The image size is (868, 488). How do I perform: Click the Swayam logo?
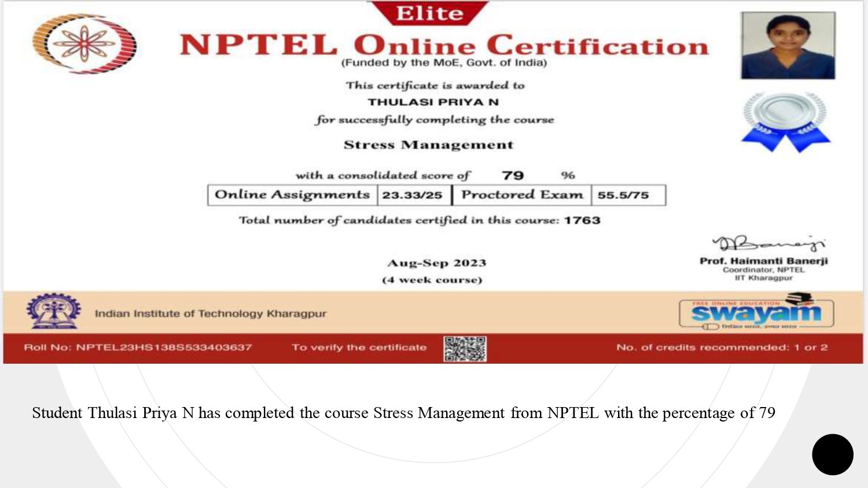click(756, 312)
